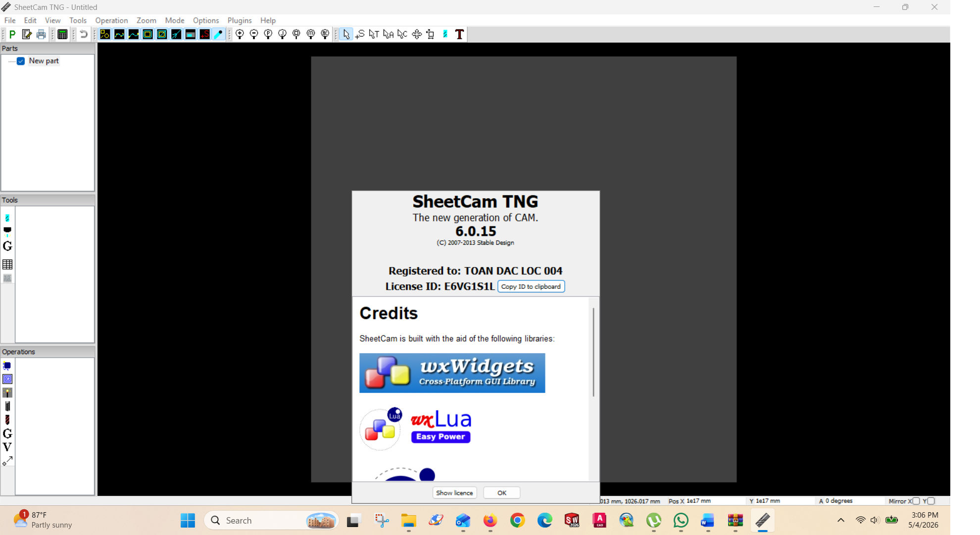
Task: Click the cyan drill icon in Tools panel
Action: [x=7, y=218]
